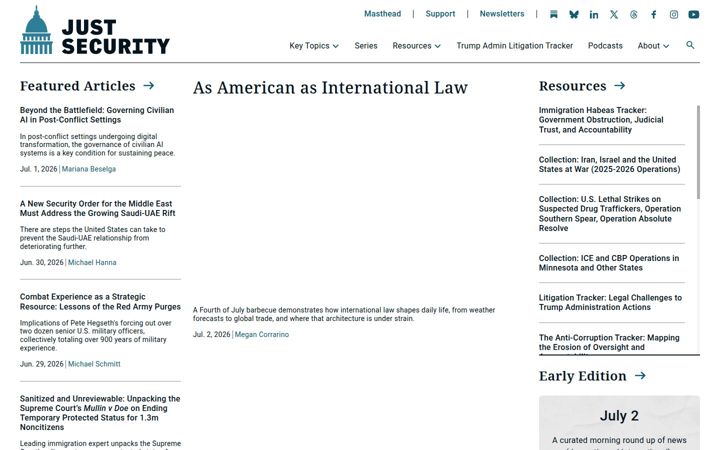
Task: Click the 'Jun. 29, 2026' date text
Action: (x=41, y=364)
